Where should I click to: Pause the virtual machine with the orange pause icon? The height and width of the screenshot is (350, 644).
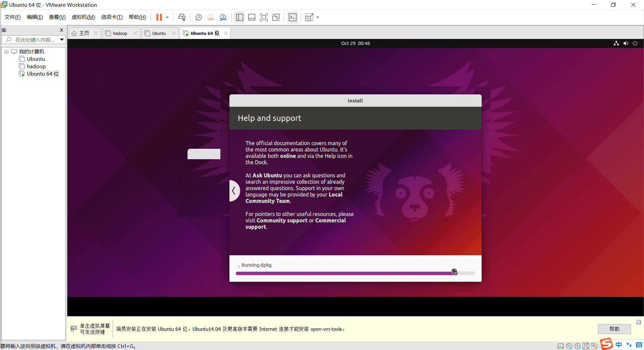[x=159, y=17]
